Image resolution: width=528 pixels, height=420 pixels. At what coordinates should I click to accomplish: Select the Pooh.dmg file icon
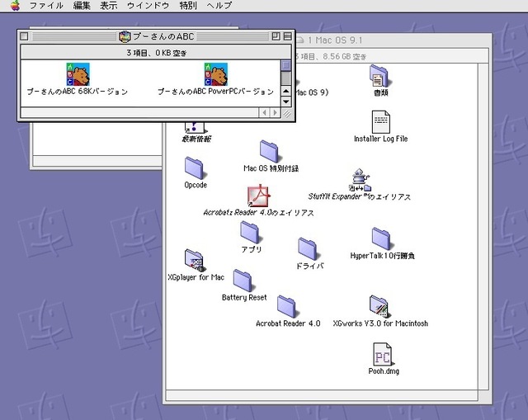pos(383,354)
